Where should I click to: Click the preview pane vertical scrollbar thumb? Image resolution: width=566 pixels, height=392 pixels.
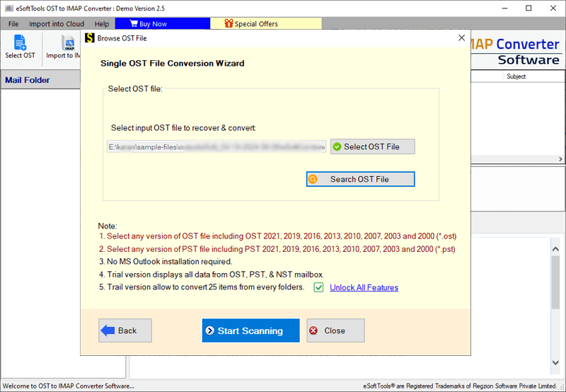click(x=555, y=282)
